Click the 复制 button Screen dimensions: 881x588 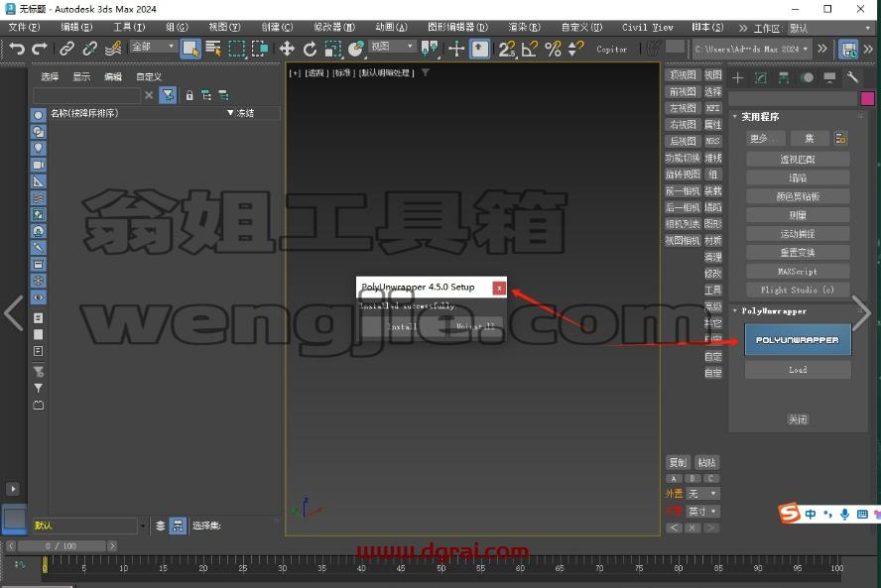[679, 462]
